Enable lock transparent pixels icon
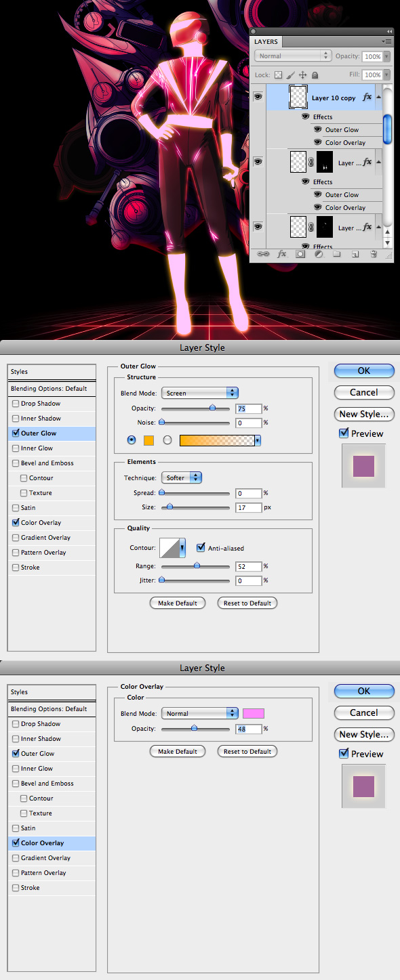 (x=279, y=75)
